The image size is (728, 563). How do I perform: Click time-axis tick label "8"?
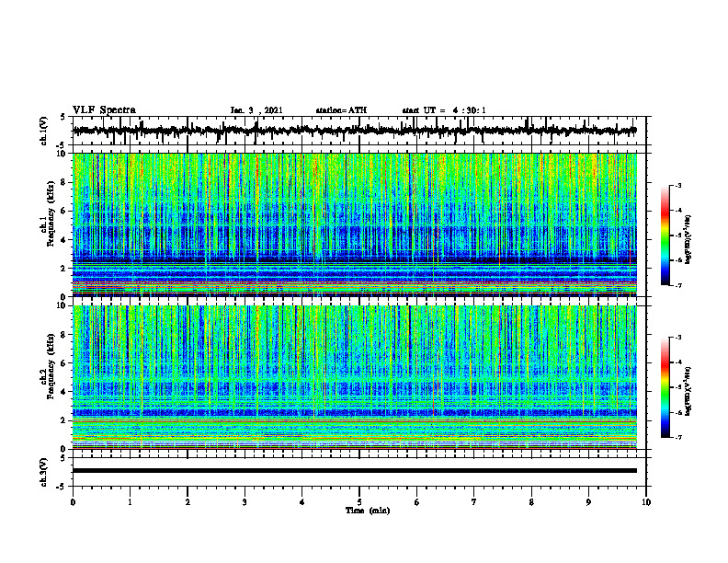(531, 502)
